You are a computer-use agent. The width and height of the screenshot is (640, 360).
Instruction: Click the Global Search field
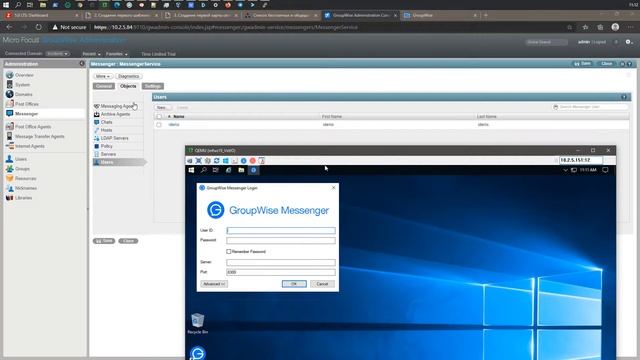pos(546,42)
